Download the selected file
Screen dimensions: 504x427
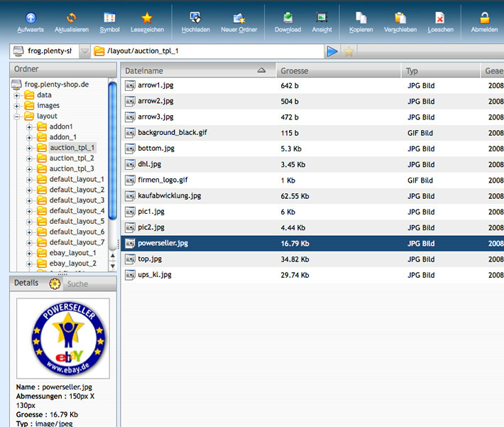288,18
